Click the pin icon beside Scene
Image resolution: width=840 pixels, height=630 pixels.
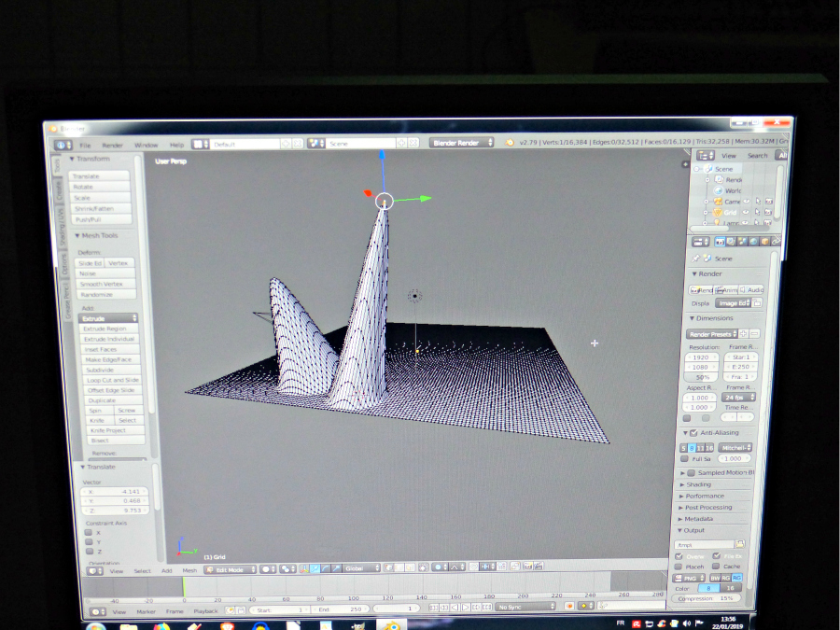click(697, 258)
